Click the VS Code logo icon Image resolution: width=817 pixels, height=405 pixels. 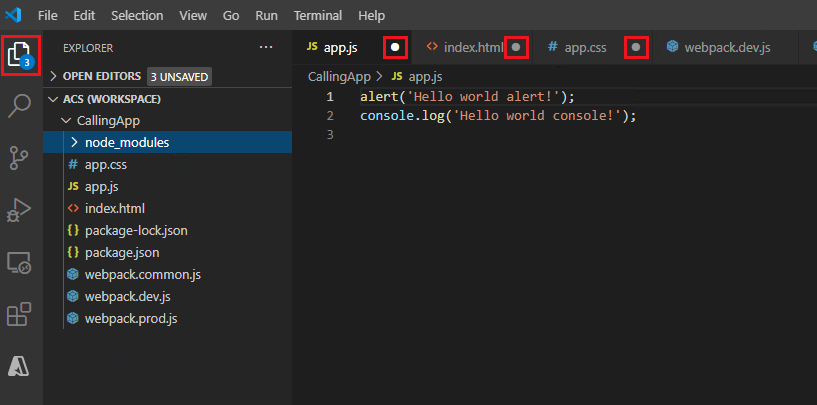click(13, 15)
